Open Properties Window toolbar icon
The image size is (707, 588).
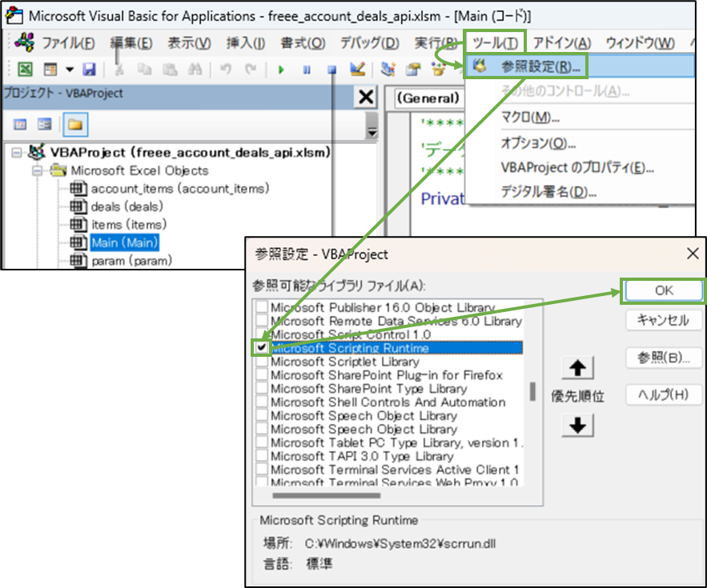click(x=413, y=69)
